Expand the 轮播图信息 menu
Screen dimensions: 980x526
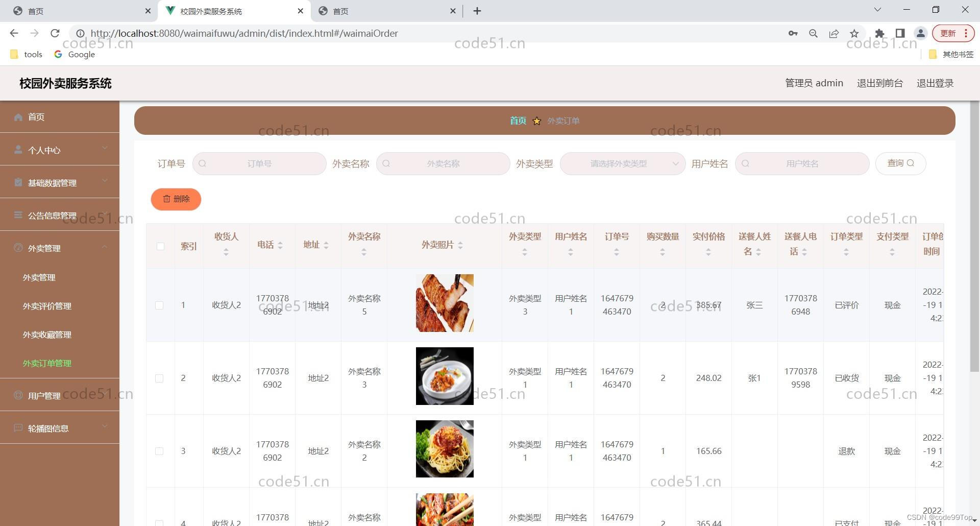[x=105, y=426]
